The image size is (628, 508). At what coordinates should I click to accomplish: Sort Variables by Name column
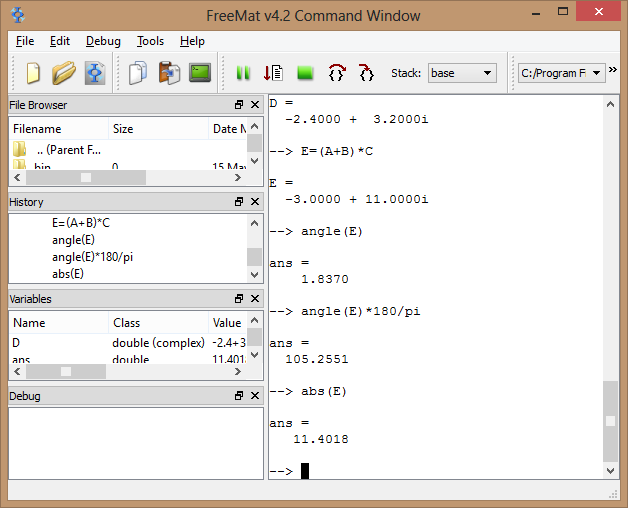coord(58,323)
